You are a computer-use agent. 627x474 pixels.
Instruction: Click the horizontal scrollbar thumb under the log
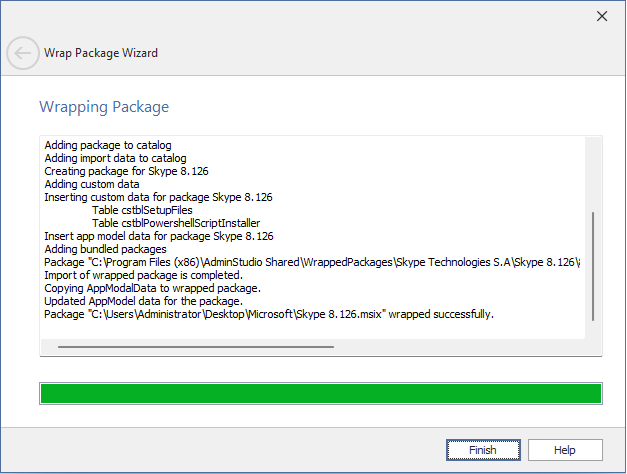point(195,347)
